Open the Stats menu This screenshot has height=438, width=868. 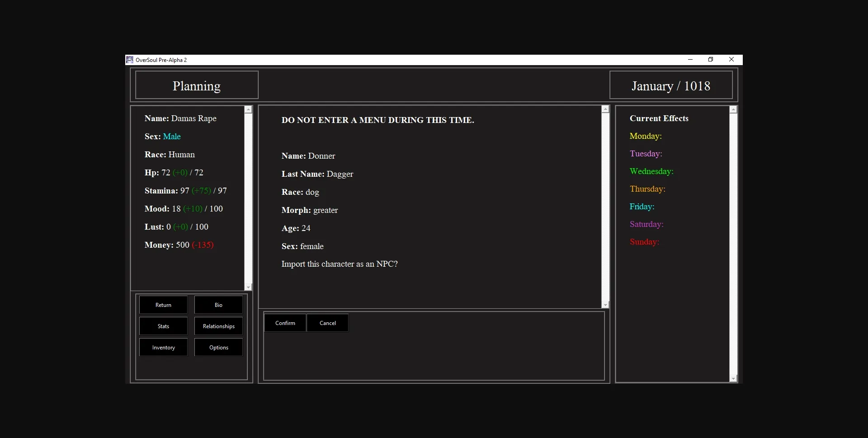(163, 326)
